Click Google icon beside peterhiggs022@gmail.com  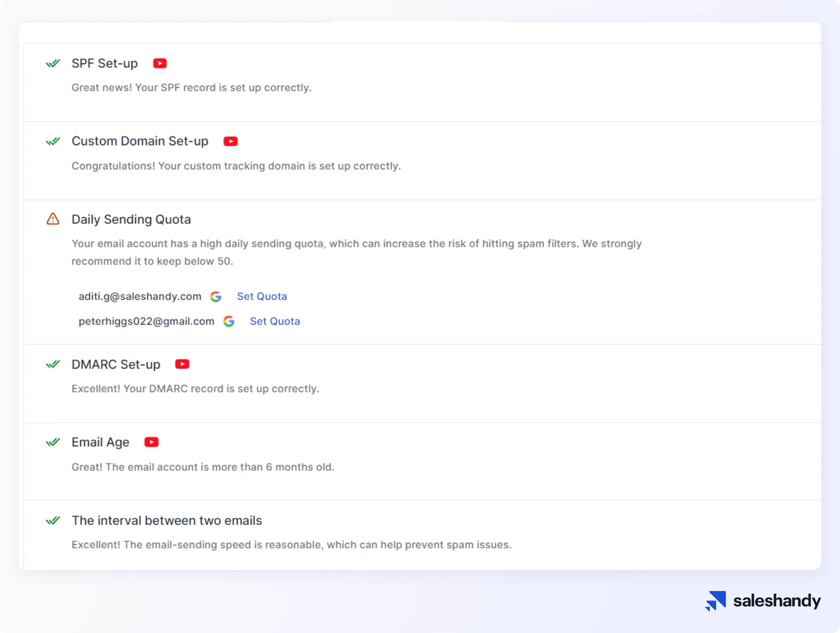(x=229, y=321)
